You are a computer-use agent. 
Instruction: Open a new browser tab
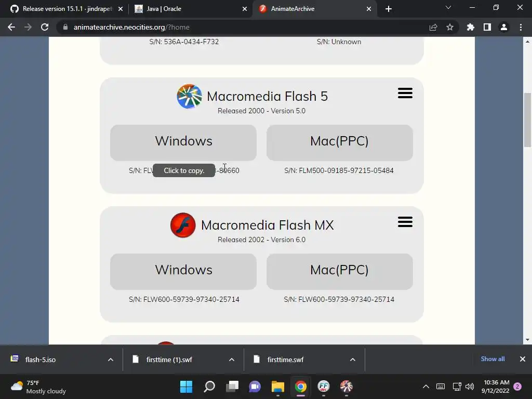pos(389,9)
